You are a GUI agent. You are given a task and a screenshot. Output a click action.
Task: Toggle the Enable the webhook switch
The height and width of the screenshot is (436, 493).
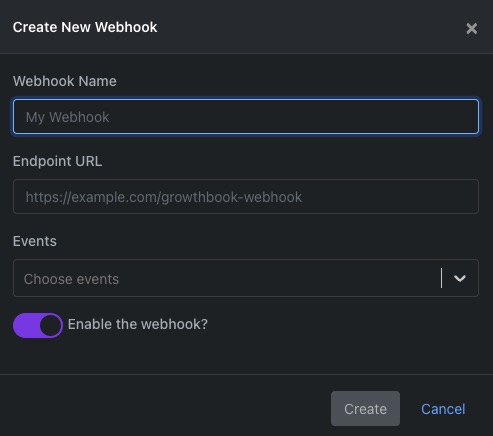pyautogui.click(x=38, y=325)
